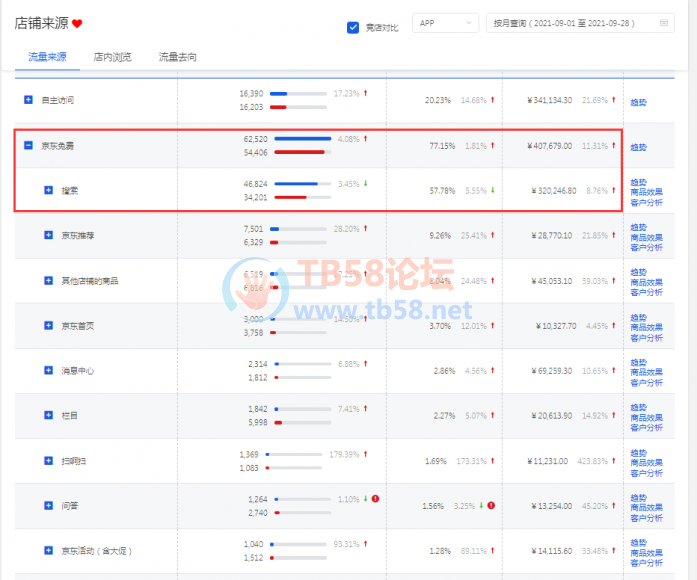The image size is (697, 580).
Task: Click the ¥320,246.80 amount in 搜索 row
Action: pos(554,191)
